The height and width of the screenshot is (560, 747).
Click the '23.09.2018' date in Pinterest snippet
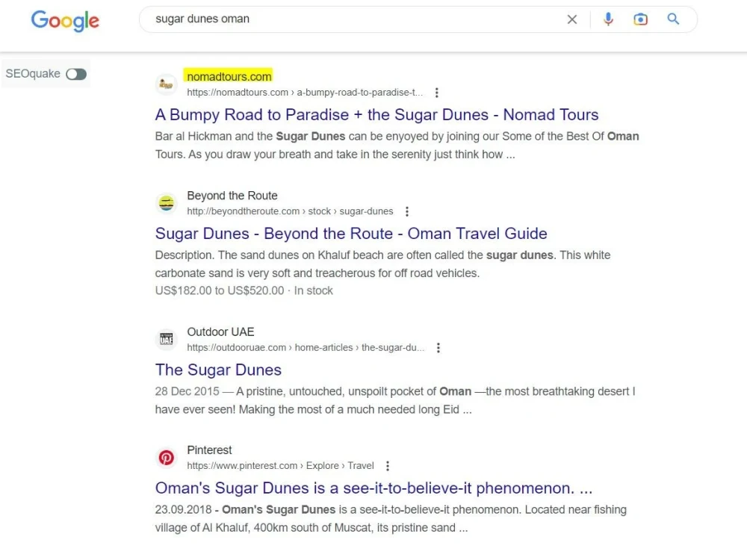tap(184, 509)
